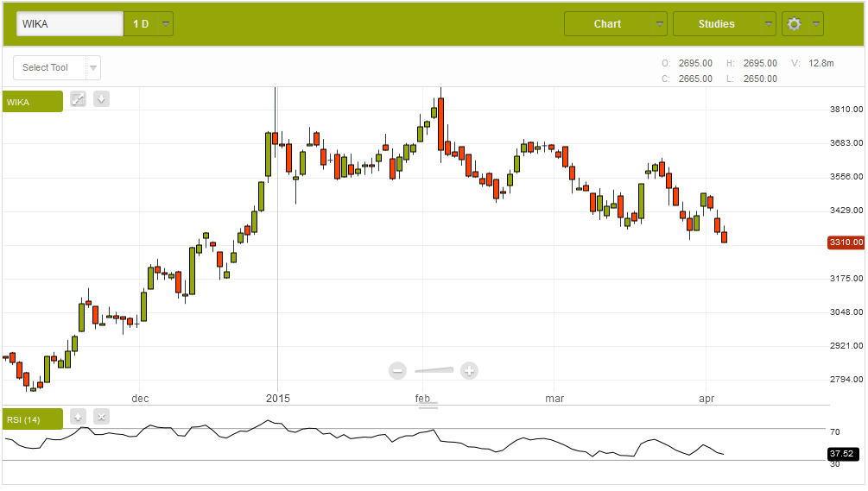
Task: Open the Select Tool dropdown
Action: (57, 68)
